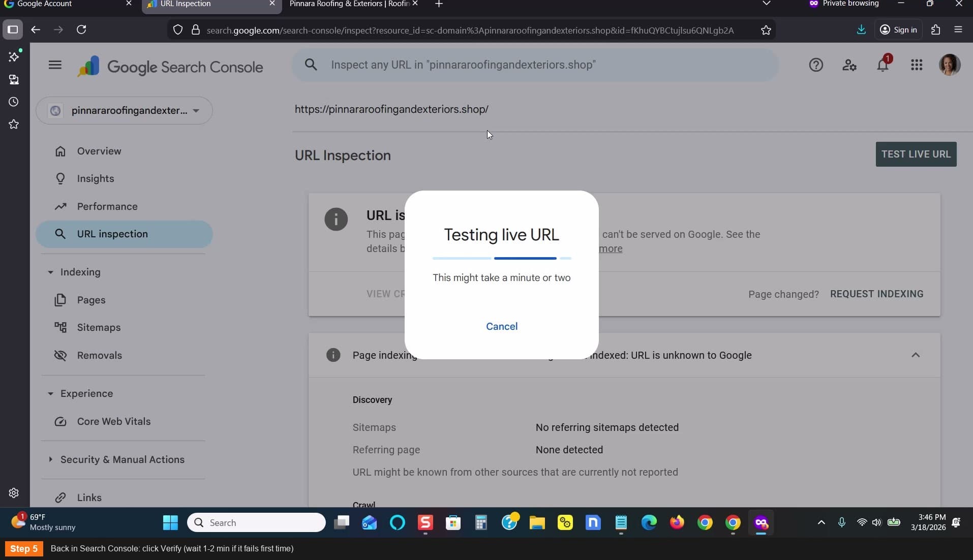973x560 pixels.
Task: Open browser extensions icon
Action: point(936,29)
